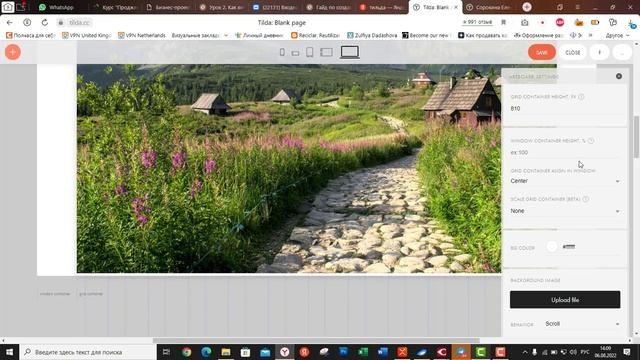Show help for scale grid container
Viewport: 640px width, 360px height.
click(x=586, y=199)
